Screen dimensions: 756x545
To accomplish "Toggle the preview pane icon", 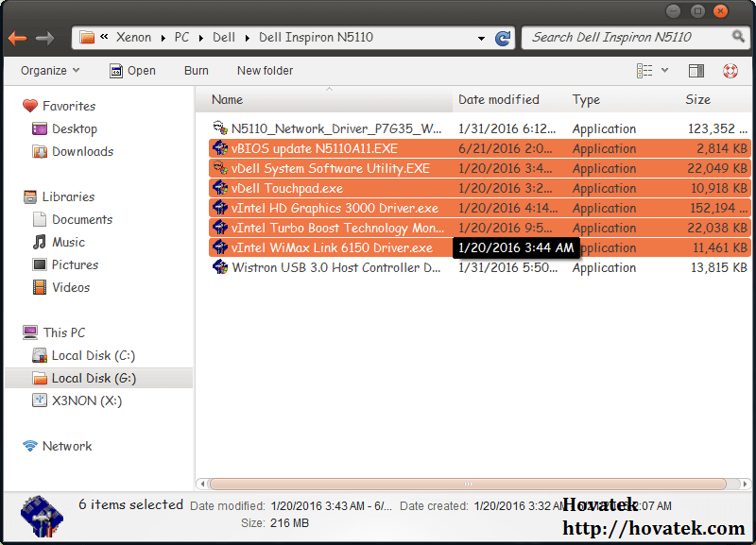I will tap(696, 70).
